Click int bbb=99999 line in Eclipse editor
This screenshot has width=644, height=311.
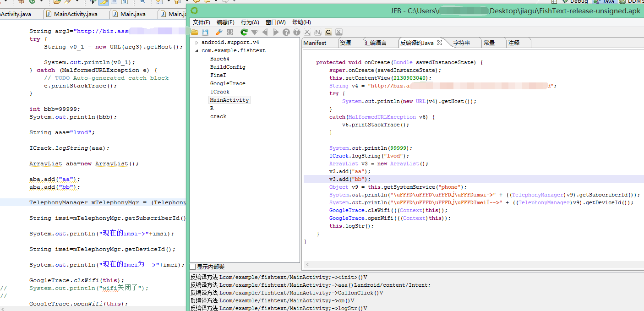coord(55,109)
